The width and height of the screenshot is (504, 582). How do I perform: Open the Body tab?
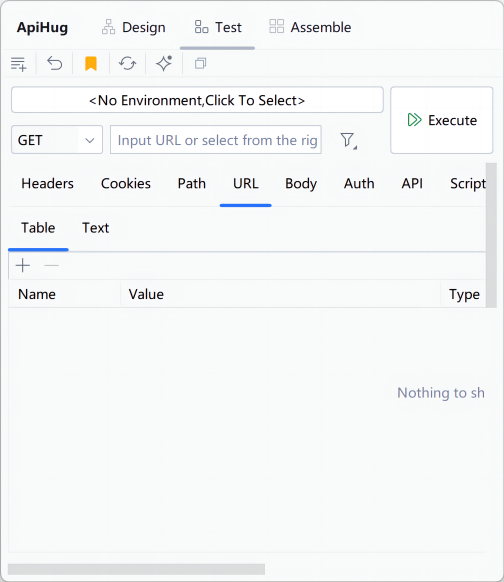(x=301, y=184)
